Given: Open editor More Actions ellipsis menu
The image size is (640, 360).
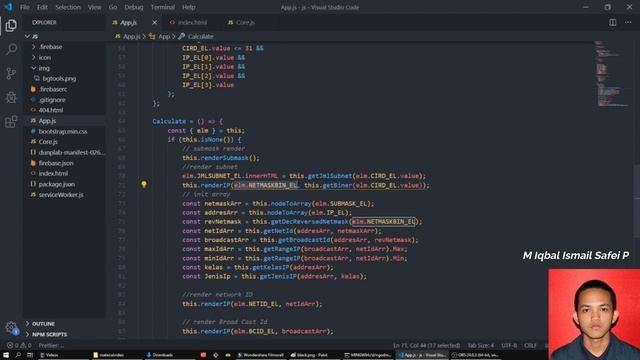Looking at the screenshot, I should point(628,22).
